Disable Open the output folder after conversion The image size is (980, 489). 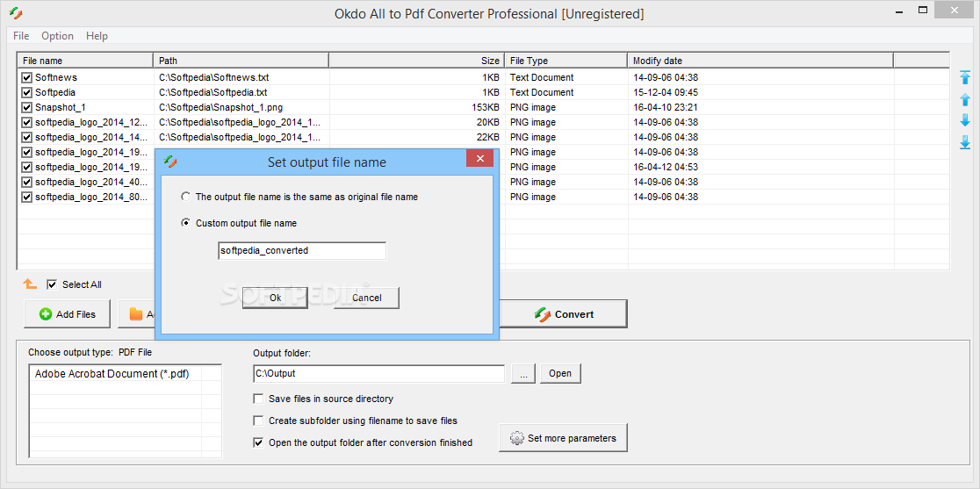[258, 442]
